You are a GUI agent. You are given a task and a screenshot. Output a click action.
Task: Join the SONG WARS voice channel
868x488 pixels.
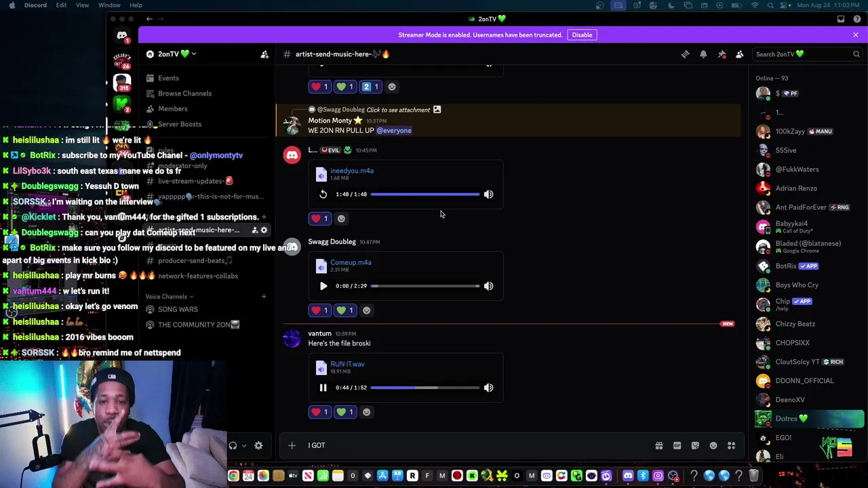(x=178, y=310)
